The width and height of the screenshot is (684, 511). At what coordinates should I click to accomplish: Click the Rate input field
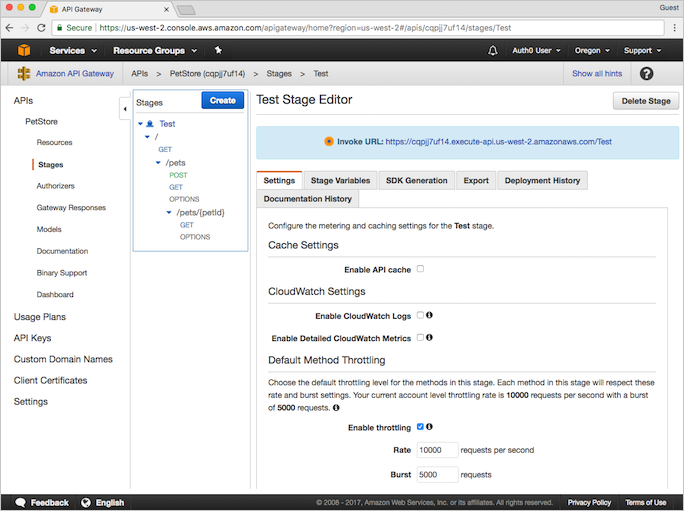437,450
